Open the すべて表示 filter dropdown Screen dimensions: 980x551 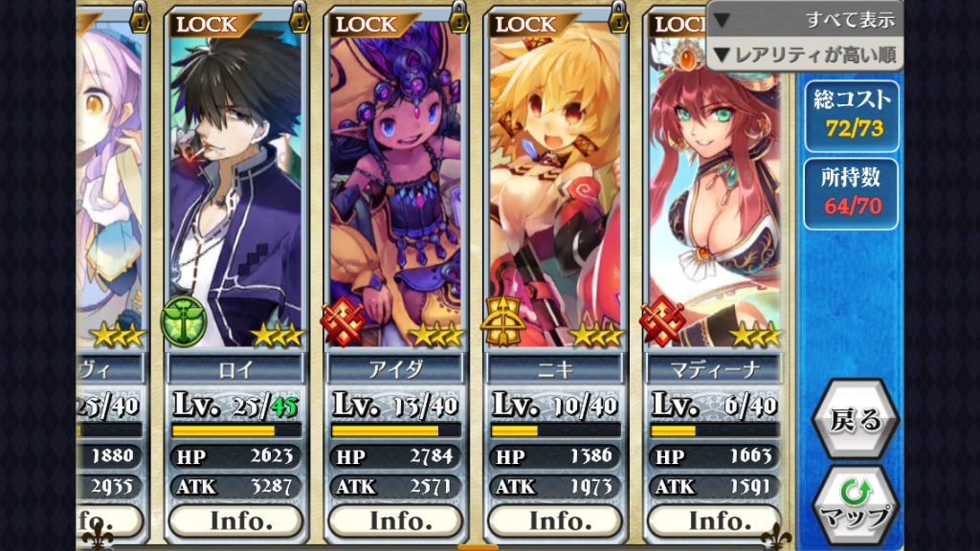806,19
